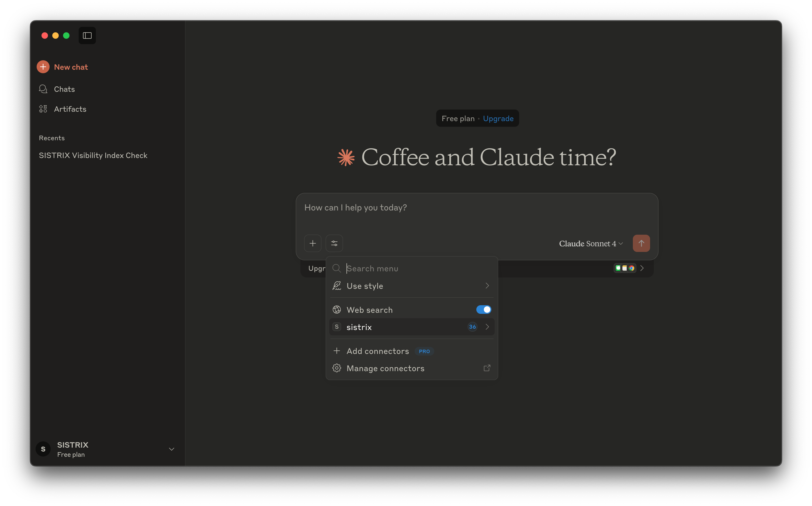Expand the sistrix tools chevron
This screenshot has height=506, width=812.
pyautogui.click(x=487, y=327)
